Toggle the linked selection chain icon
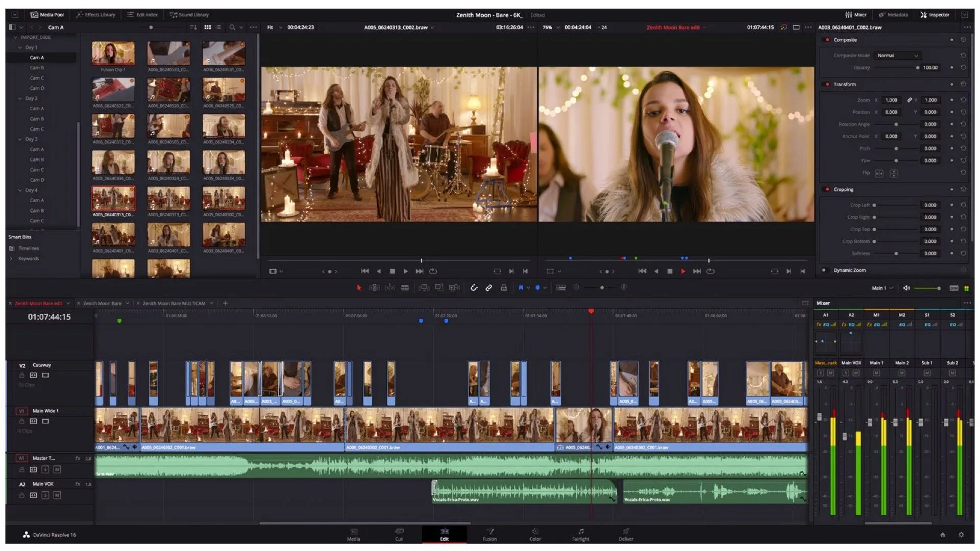The width and height of the screenshot is (980, 551). 488,288
